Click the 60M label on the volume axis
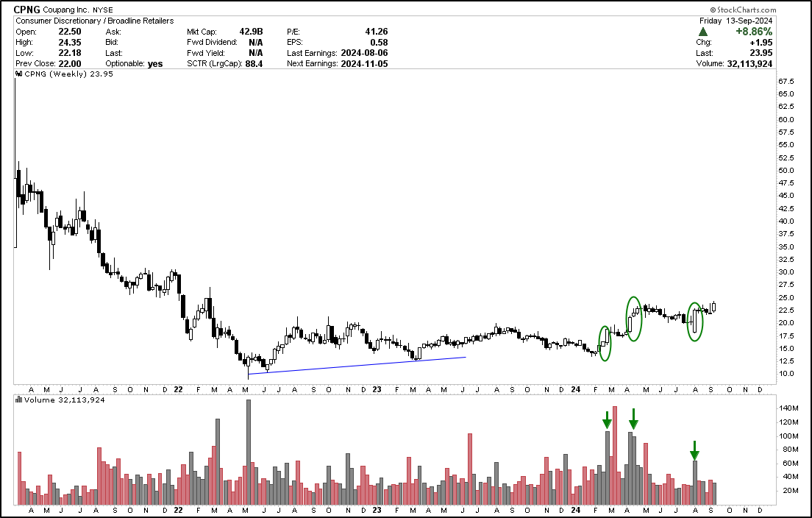 [788, 463]
